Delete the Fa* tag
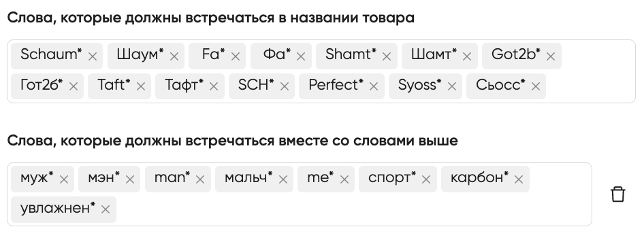 236,56
